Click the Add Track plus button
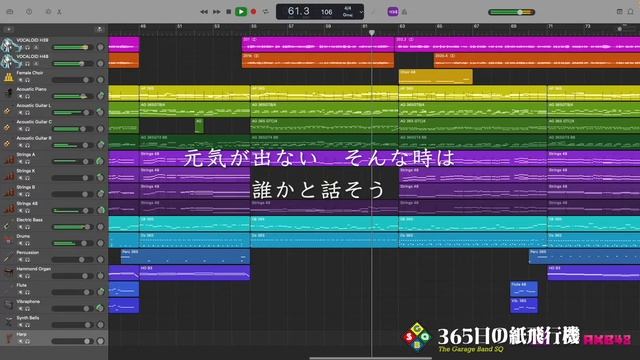 pyautogui.click(x=8, y=29)
